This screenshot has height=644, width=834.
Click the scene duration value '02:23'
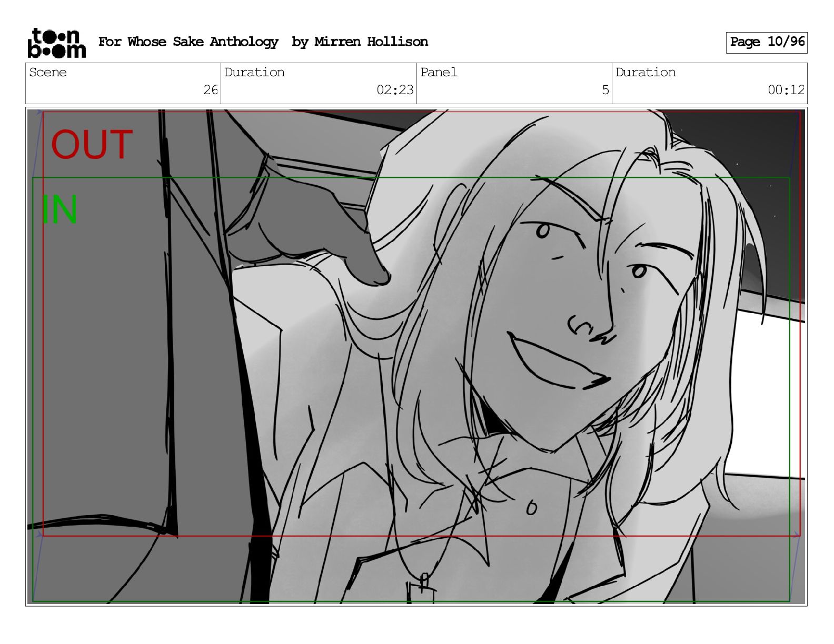[x=395, y=90]
